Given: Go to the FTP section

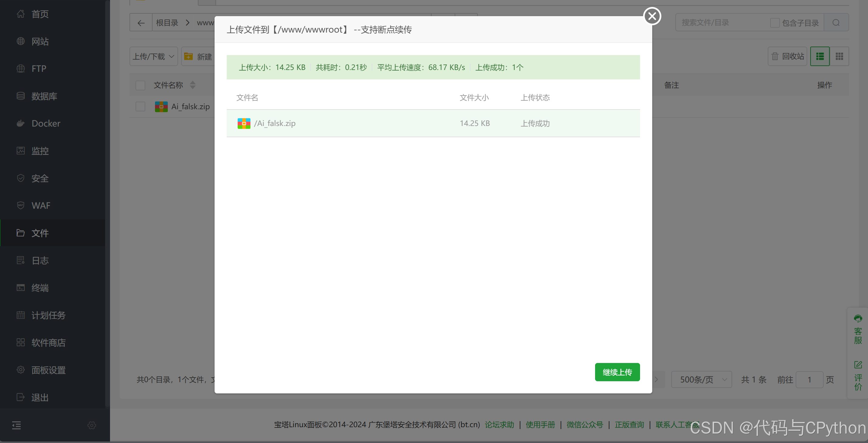Looking at the screenshot, I should (x=39, y=68).
